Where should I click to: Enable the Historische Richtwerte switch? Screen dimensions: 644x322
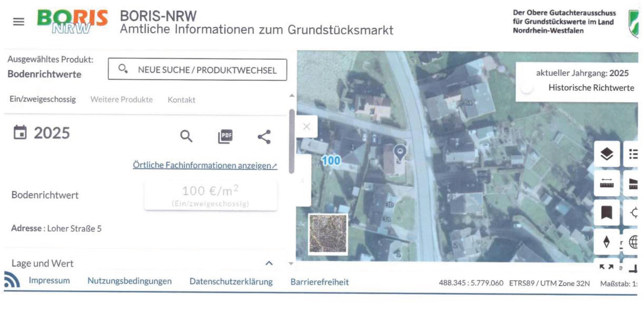[527, 88]
